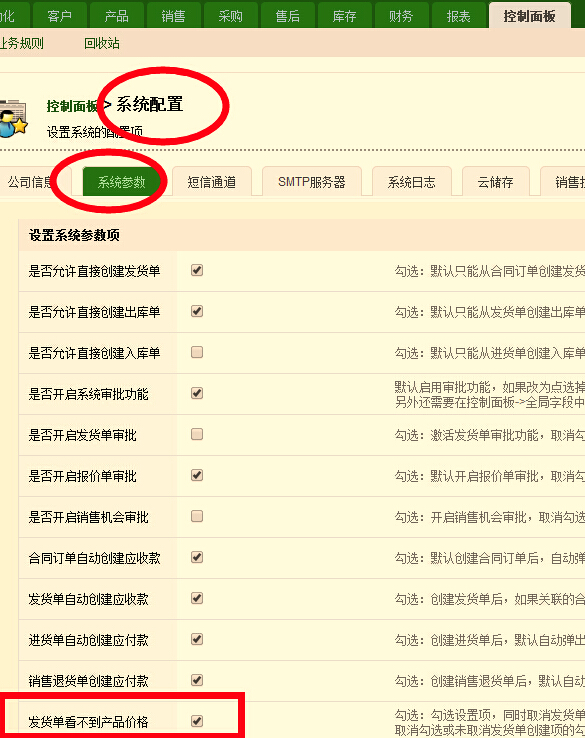The image size is (585, 738).
Task: Select the 云储存 tab
Action: point(496,181)
